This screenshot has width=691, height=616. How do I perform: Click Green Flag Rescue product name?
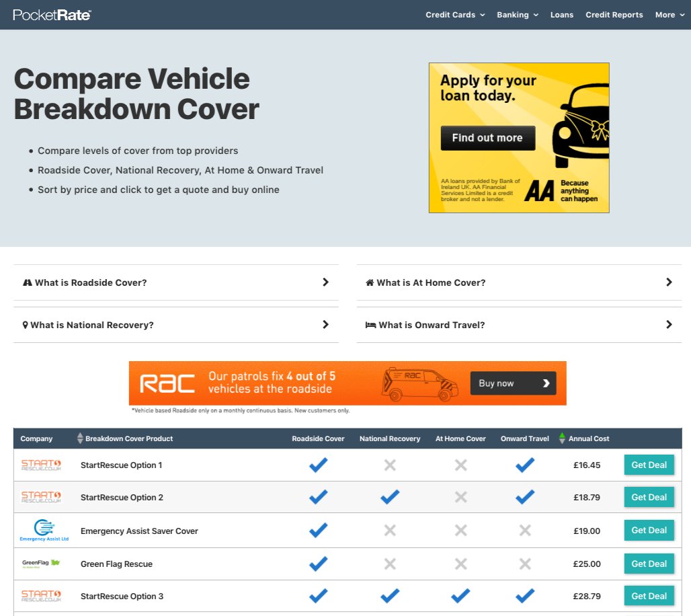click(116, 564)
